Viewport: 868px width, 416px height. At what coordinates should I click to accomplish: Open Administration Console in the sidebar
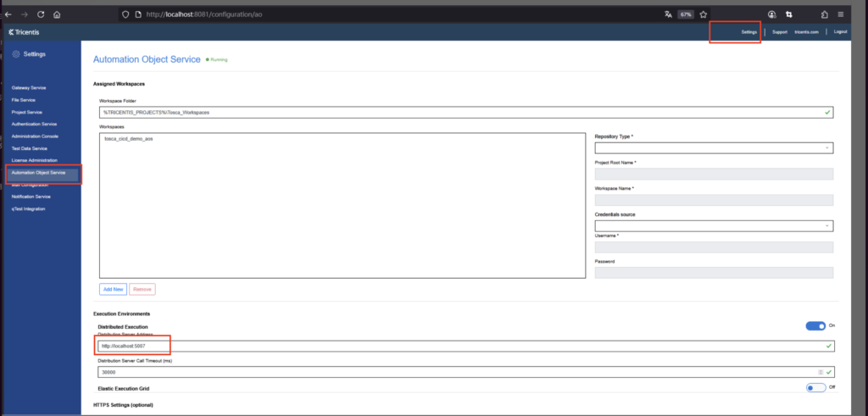[x=35, y=136]
